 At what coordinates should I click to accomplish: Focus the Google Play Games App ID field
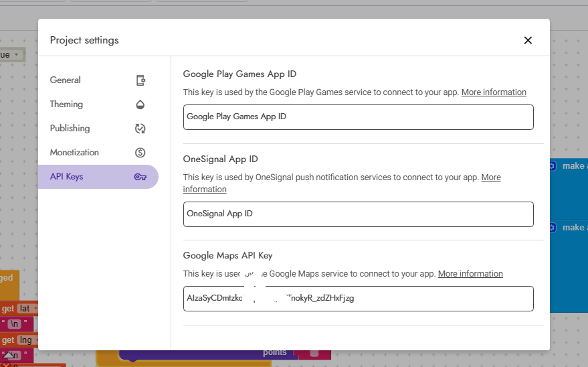tap(358, 117)
